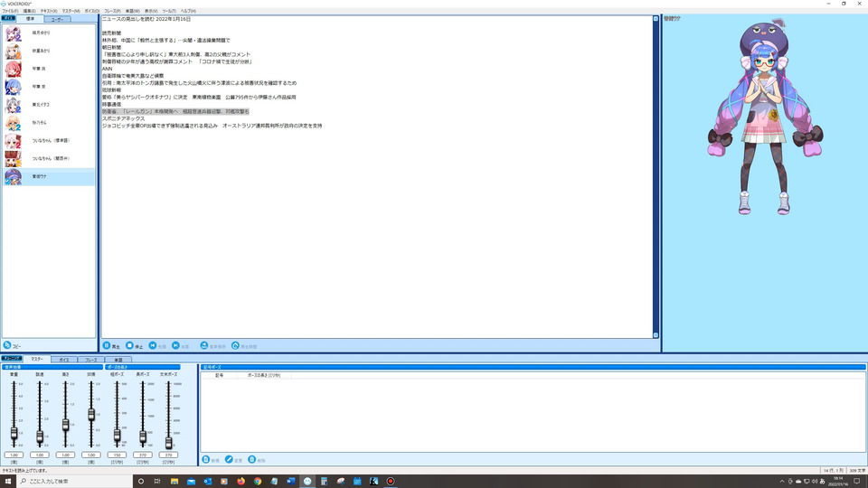This screenshot has width=868, height=488.
Task: Select the 紲星あかり voice preset
Action: click(x=49, y=51)
